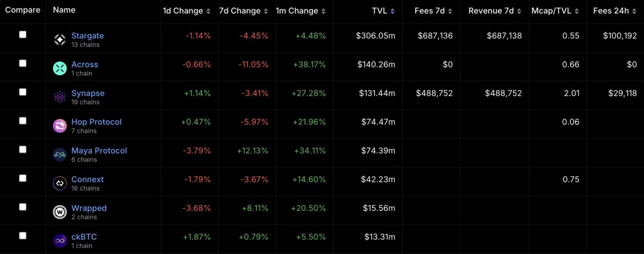Click the Wrapped logo icon
Screen dimensions: 644x254
pyautogui.click(x=60, y=212)
